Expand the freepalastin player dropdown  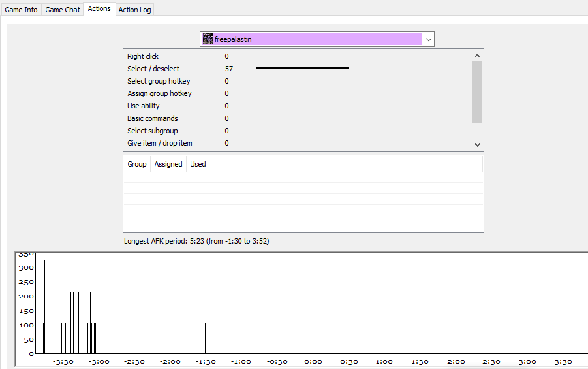317,39
